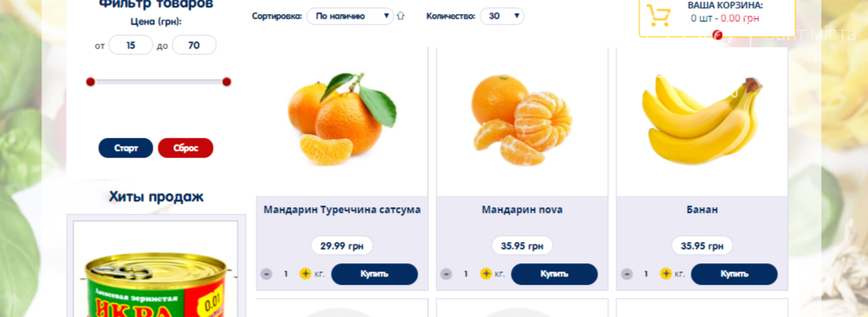Image resolution: width=868 pixels, height=317 pixels.
Task: Focus the minimum price field
Action: pyautogui.click(x=130, y=45)
